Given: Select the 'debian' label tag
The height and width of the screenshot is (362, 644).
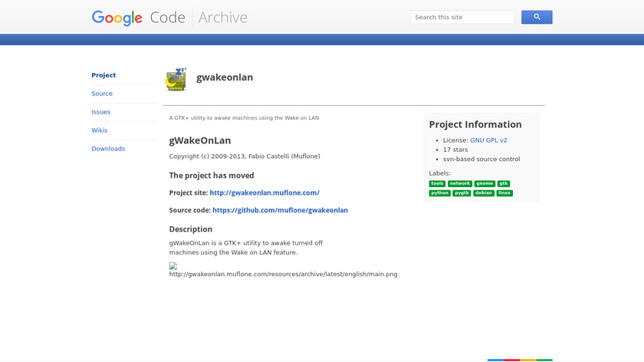Looking at the screenshot, I should click(x=484, y=193).
